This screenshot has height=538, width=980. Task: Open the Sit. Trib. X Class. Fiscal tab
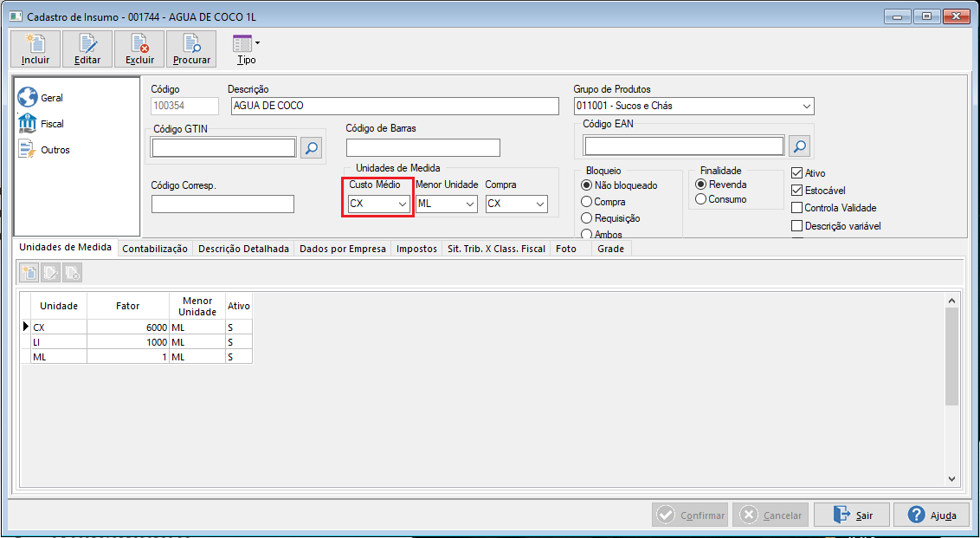point(496,249)
